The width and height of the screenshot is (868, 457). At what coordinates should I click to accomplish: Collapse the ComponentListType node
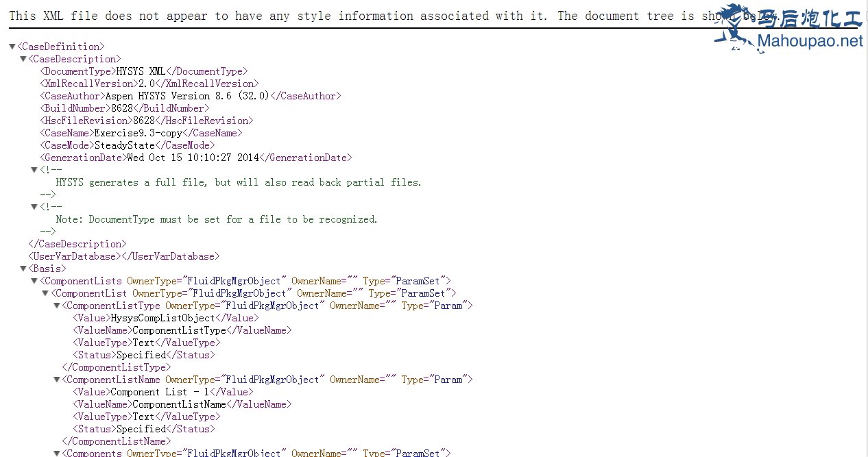point(56,306)
